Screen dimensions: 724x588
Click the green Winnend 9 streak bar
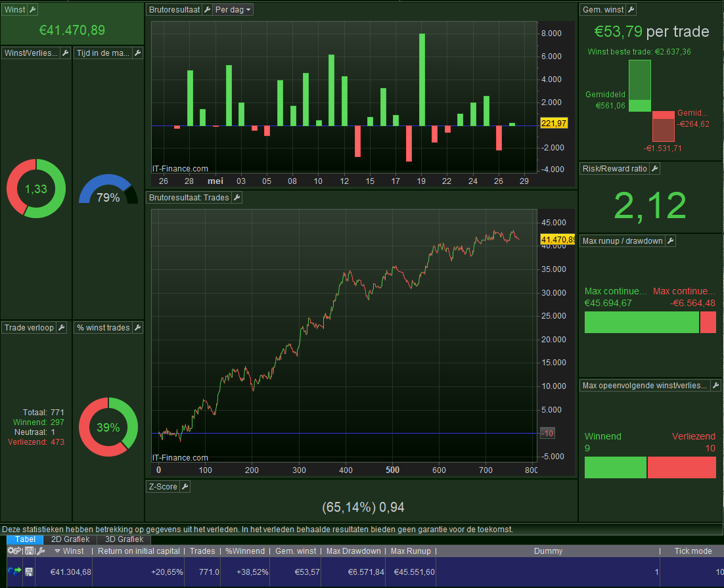pyautogui.click(x=615, y=468)
